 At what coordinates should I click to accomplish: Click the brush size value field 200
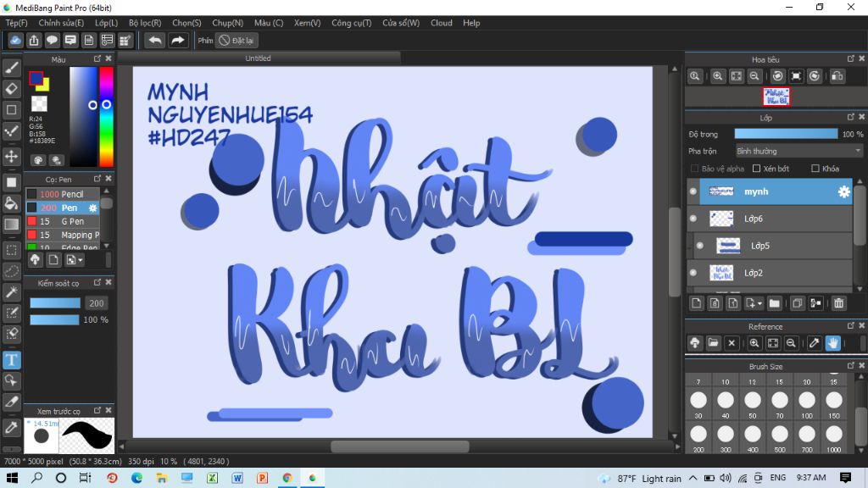point(97,303)
